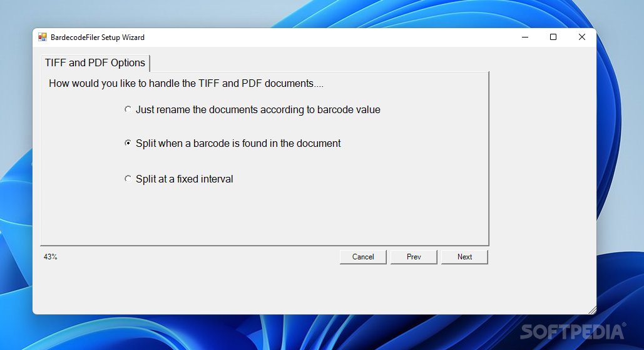Close the BardecodeFiler Setup Wizard
644x350 pixels.
point(581,37)
